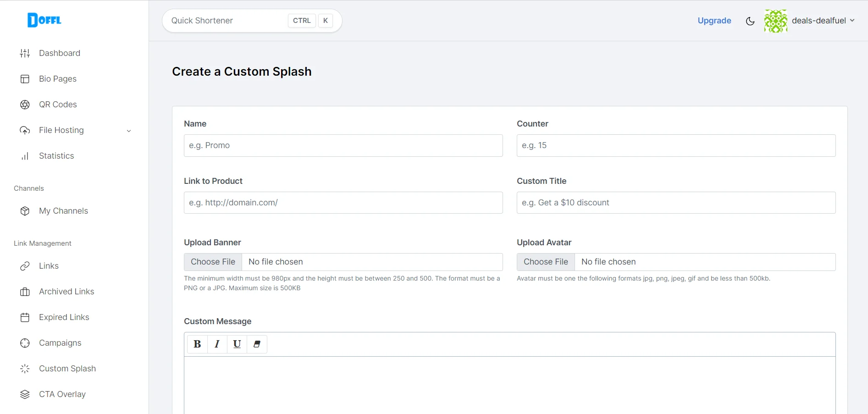This screenshot has height=414, width=868.
Task: Click the Archived Links briefcase icon
Action: click(x=25, y=292)
